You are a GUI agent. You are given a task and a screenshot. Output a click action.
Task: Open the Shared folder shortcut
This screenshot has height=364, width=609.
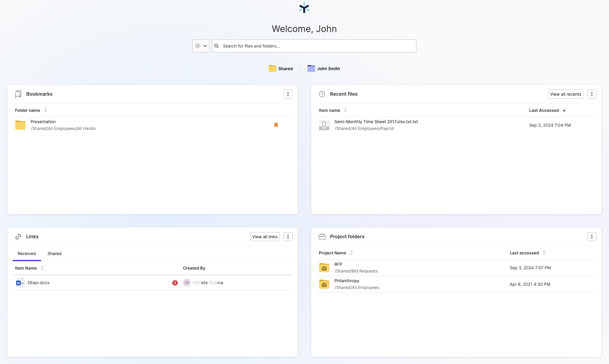coord(281,69)
